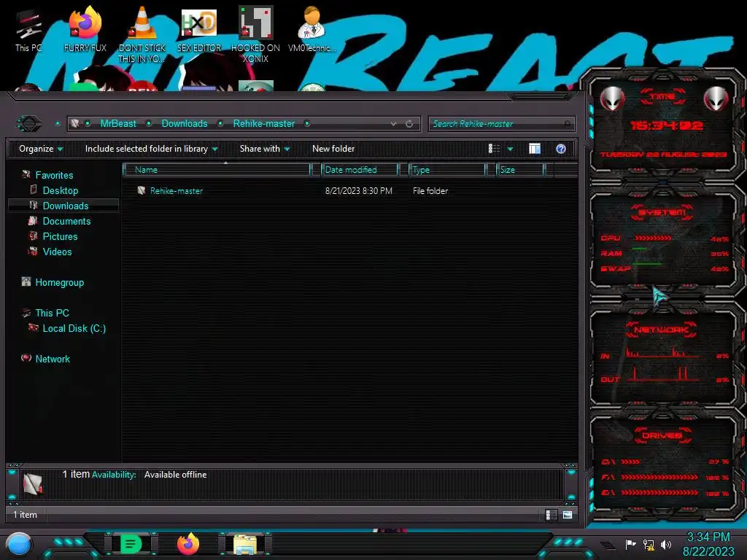
Task: Click the left alien head in Time widget
Action: pyautogui.click(x=612, y=99)
